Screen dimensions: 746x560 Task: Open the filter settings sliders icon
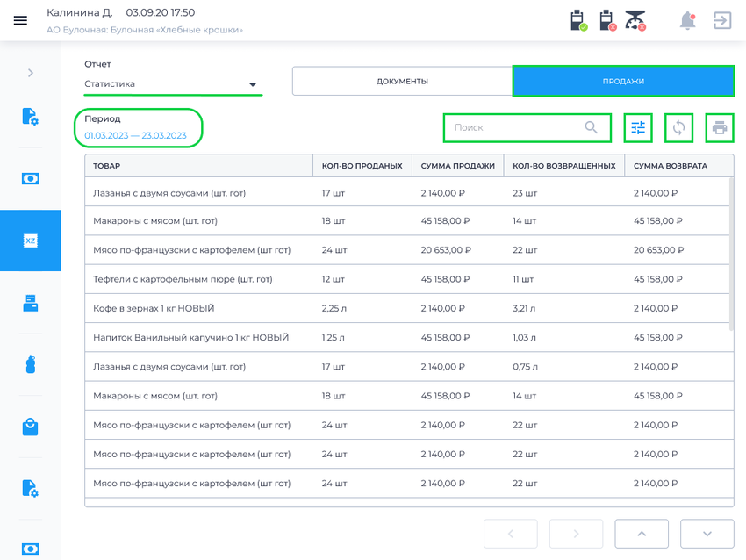point(638,127)
